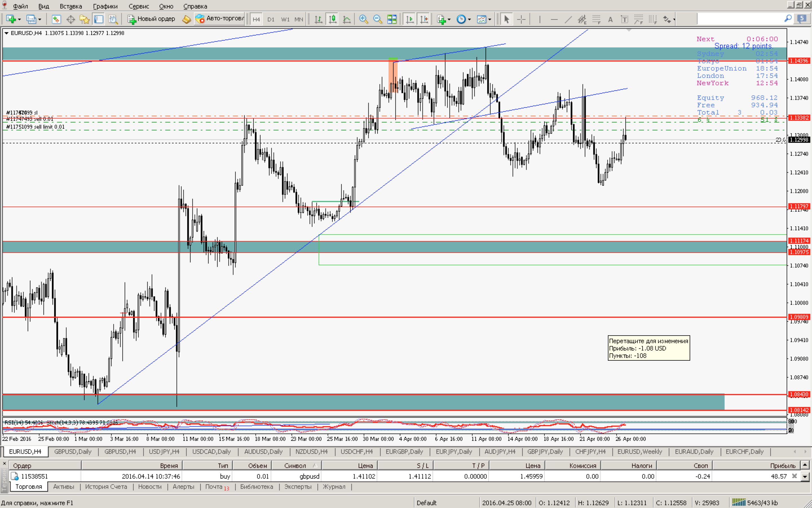The width and height of the screenshot is (812, 508).
Task: Focus the toolbar search field
Action: (x=740, y=18)
